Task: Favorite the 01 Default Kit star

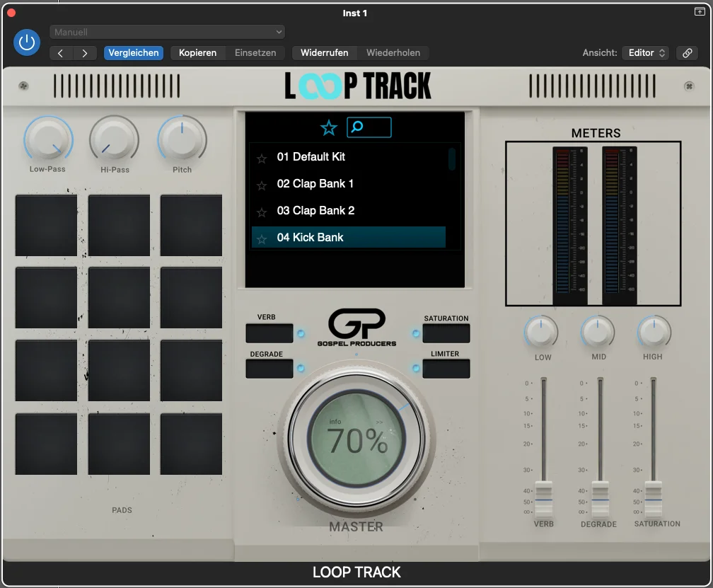Action: 262,158
